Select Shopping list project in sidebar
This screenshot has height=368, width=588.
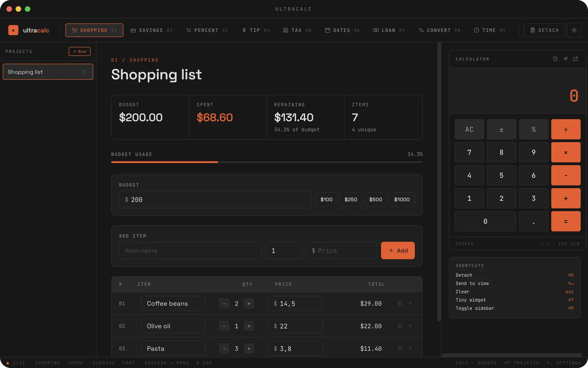click(48, 72)
